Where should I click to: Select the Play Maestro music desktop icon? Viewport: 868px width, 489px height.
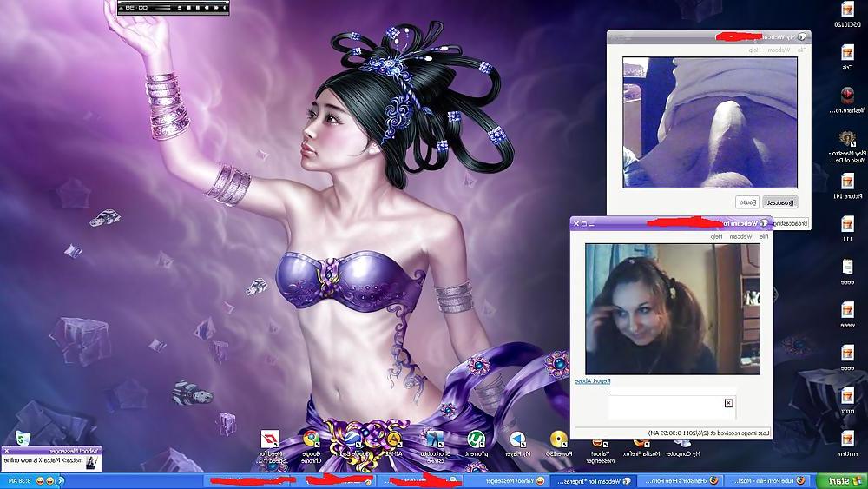point(847,146)
